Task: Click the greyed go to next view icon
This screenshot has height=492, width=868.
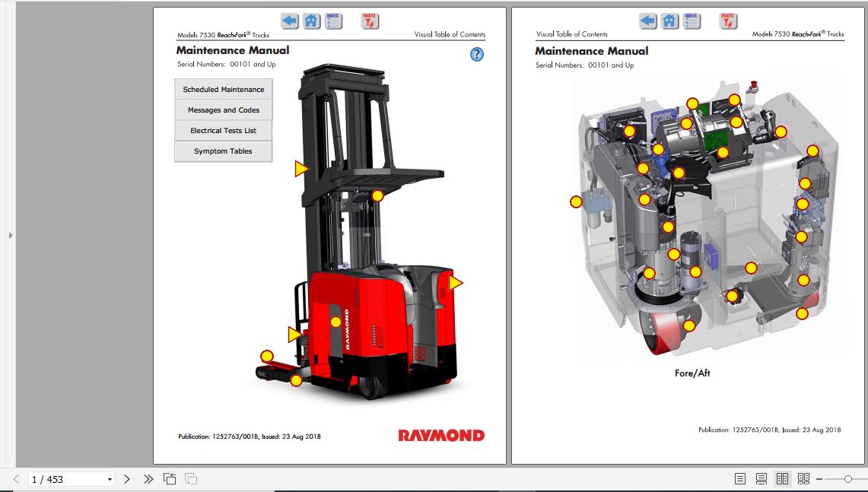Action: [190, 479]
